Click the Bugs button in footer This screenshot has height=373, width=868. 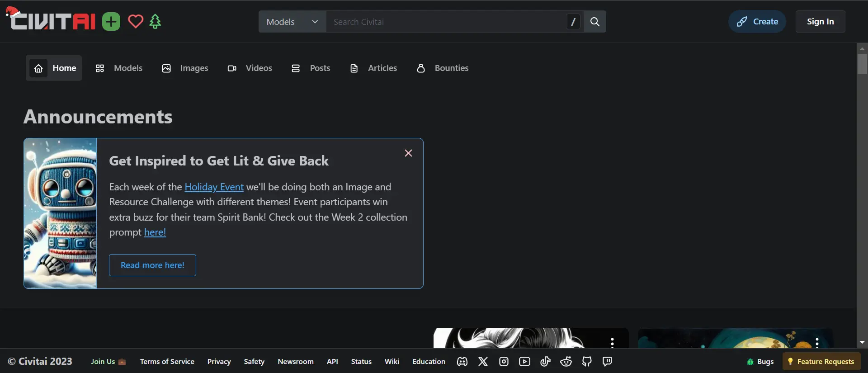click(760, 361)
